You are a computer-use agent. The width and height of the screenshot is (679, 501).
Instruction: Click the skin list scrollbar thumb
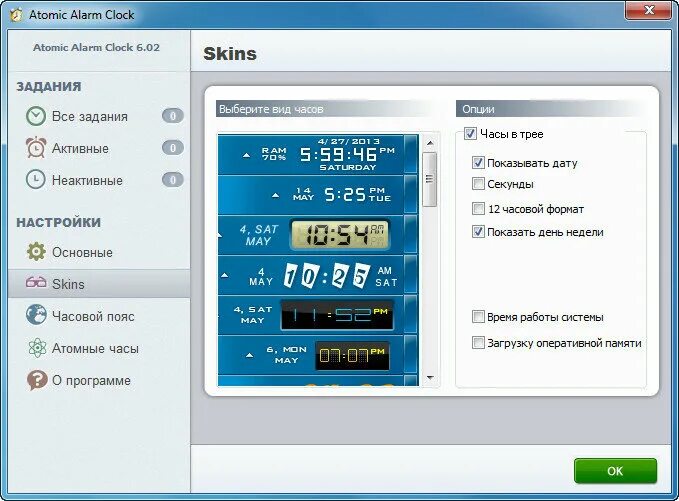coord(430,179)
